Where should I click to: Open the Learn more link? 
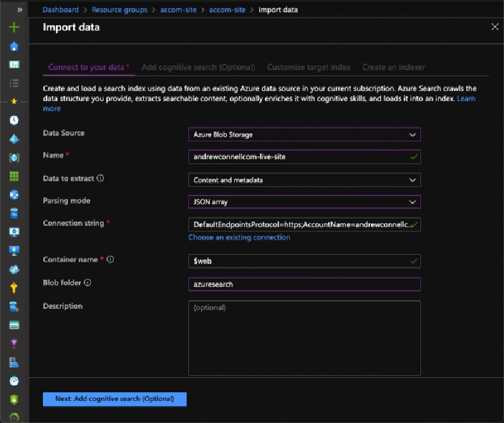click(x=466, y=98)
